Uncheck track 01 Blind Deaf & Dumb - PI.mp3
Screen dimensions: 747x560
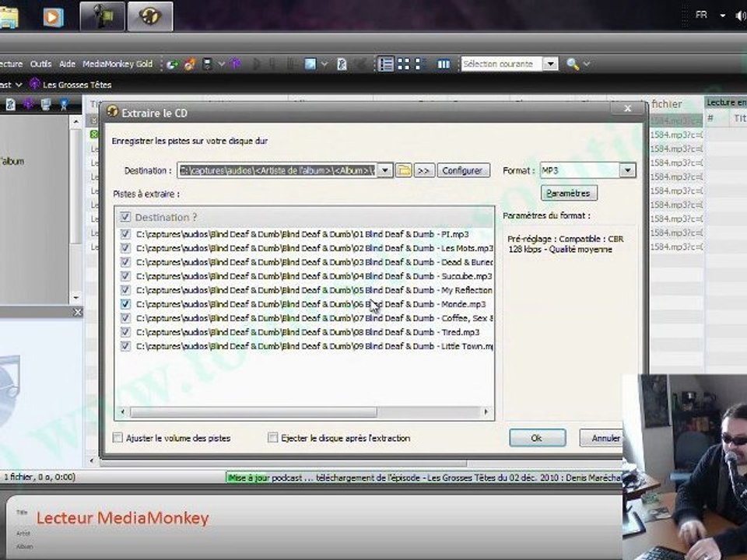(125, 234)
